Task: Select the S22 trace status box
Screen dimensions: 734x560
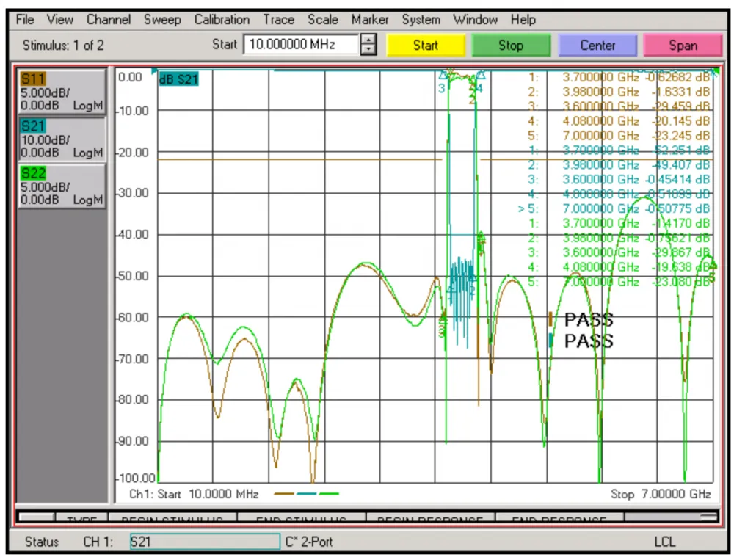Action: pos(62,186)
